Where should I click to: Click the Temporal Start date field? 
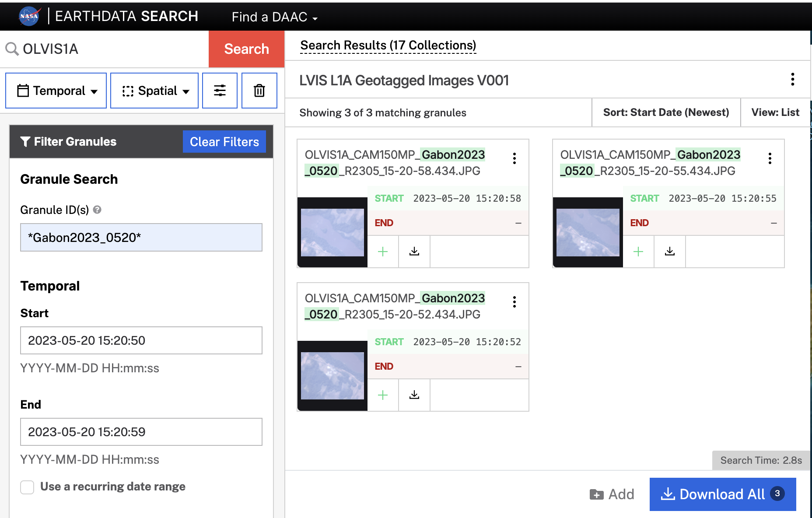[141, 340]
